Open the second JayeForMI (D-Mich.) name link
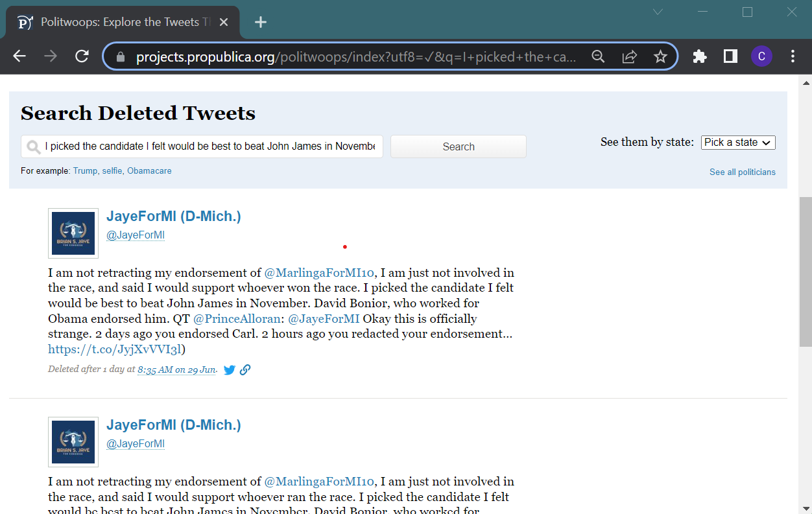 174,425
